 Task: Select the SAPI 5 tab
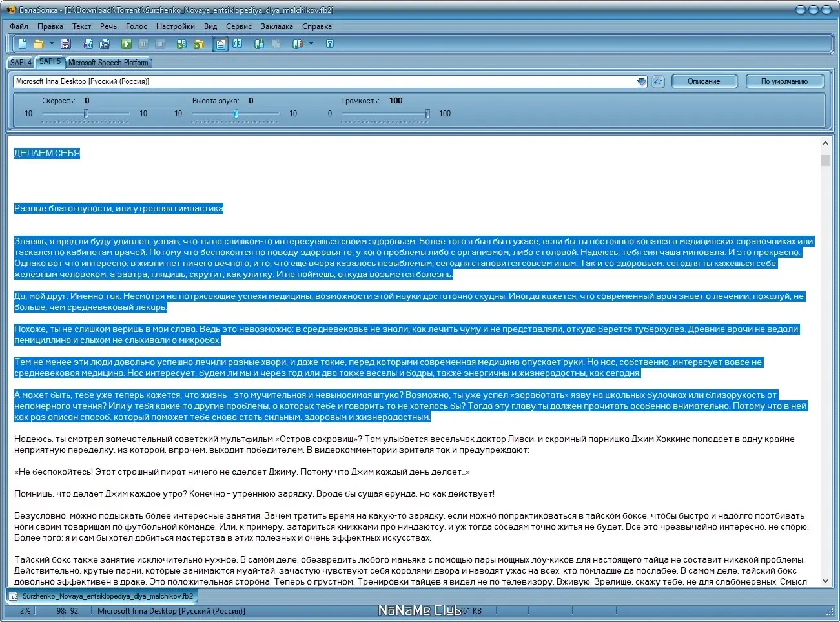point(50,61)
